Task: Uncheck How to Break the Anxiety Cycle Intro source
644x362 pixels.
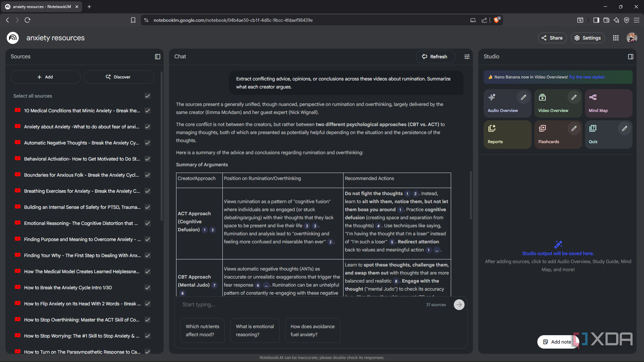Action: pyautogui.click(x=148, y=288)
